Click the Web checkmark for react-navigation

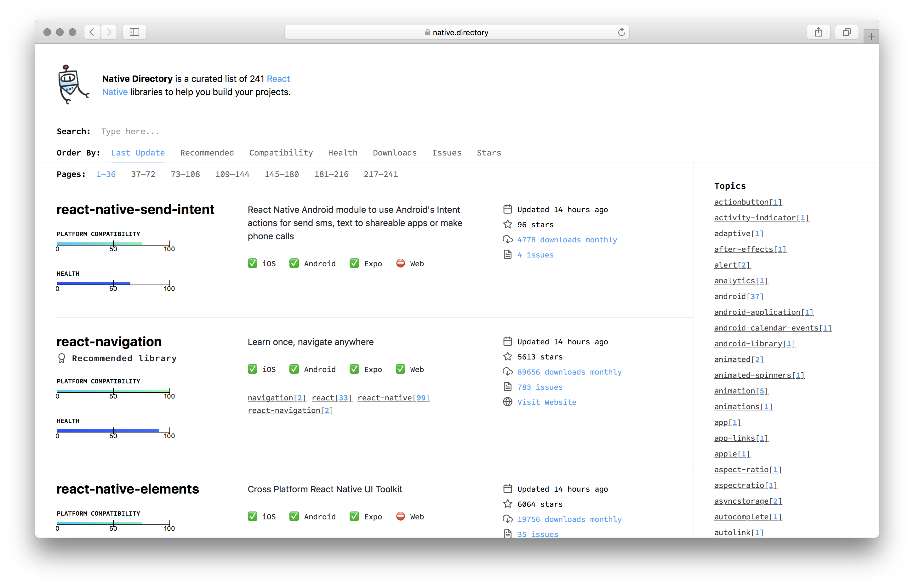tap(400, 369)
